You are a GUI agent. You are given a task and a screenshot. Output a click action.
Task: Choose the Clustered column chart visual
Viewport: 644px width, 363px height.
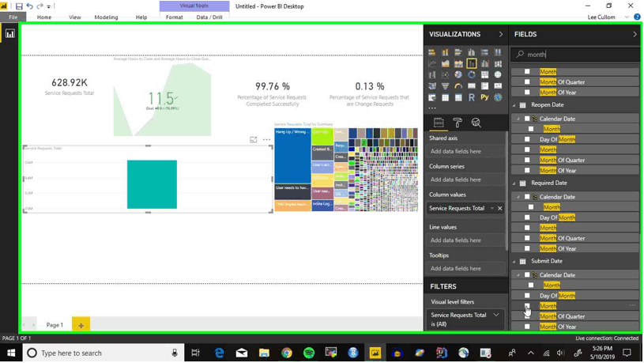pos(472,52)
